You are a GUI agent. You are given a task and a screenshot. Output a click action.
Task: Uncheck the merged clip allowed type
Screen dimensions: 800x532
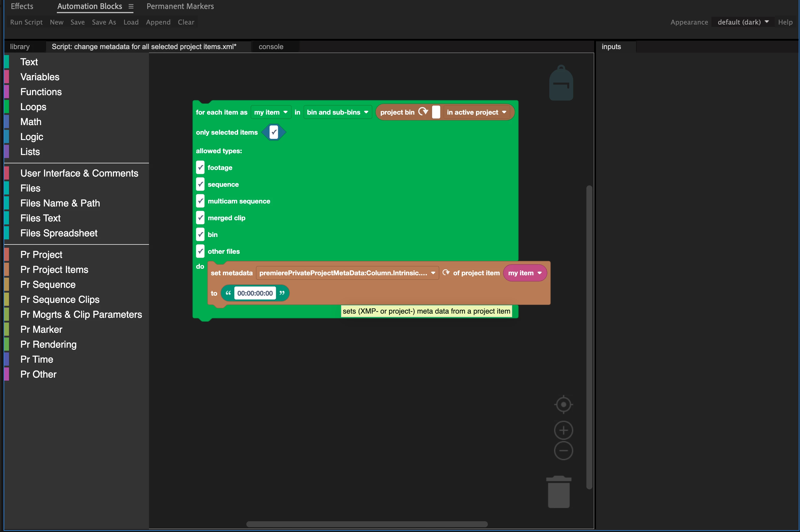pyautogui.click(x=200, y=218)
